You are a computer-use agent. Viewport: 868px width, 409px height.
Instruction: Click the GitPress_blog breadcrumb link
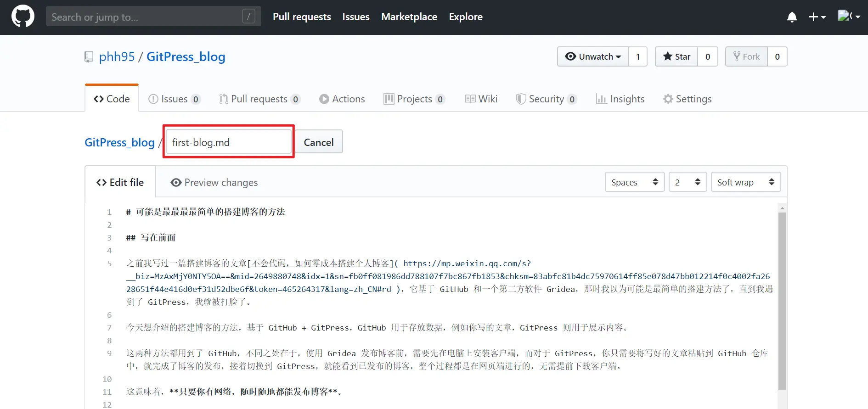119,142
